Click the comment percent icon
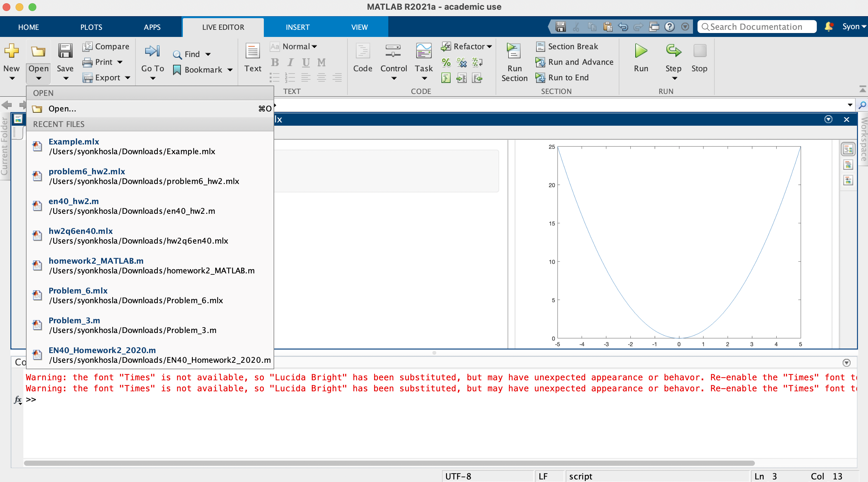868x482 pixels. (446, 62)
